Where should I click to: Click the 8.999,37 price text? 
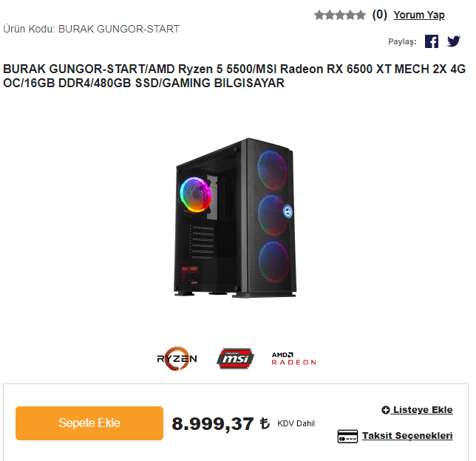click(213, 423)
